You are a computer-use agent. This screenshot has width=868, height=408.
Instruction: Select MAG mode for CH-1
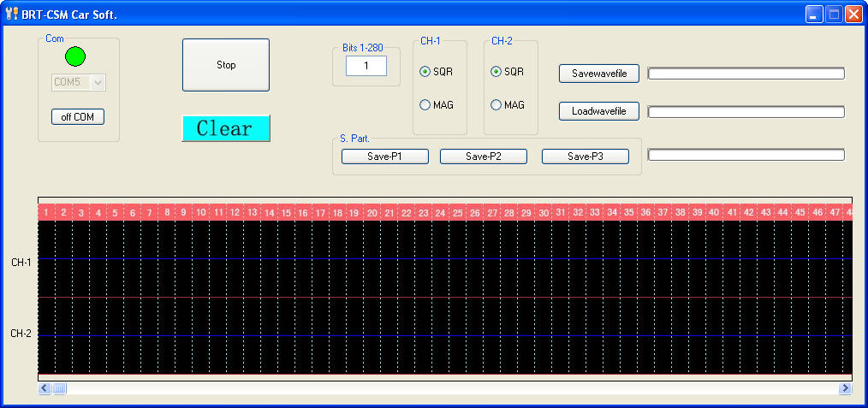point(425,105)
